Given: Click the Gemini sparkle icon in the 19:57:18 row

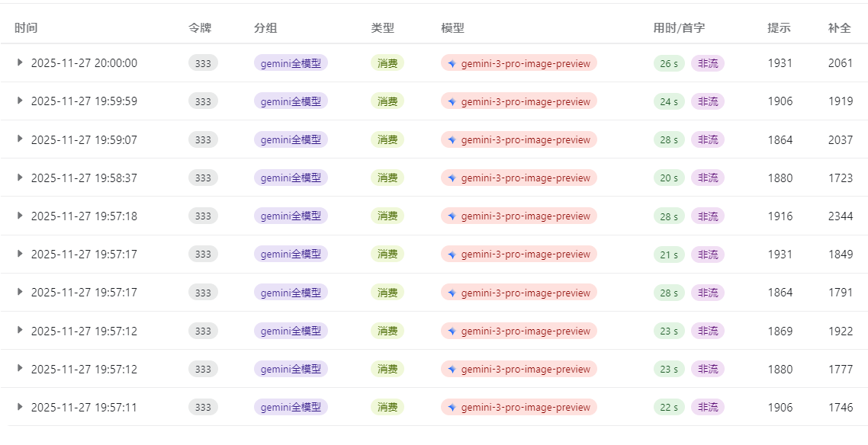Looking at the screenshot, I should (x=452, y=216).
